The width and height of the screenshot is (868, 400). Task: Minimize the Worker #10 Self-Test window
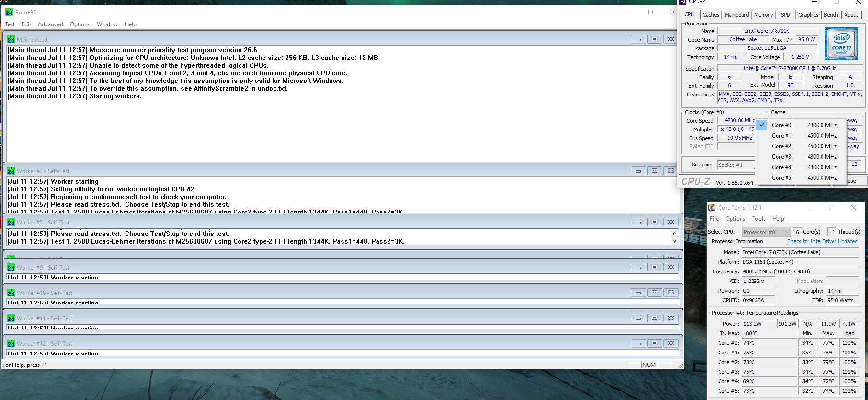(x=638, y=293)
